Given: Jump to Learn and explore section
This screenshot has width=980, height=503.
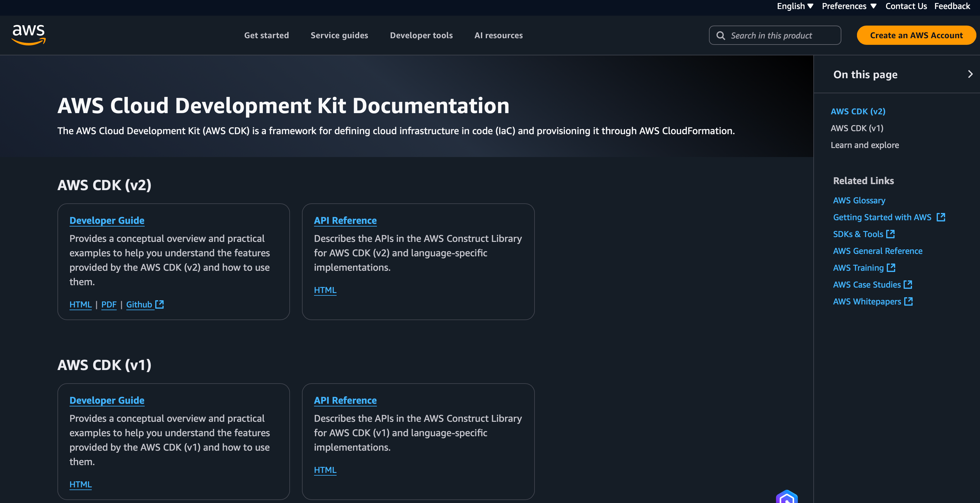Looking at the screenshot, I should pyautogui.click(x=865, y=145).
